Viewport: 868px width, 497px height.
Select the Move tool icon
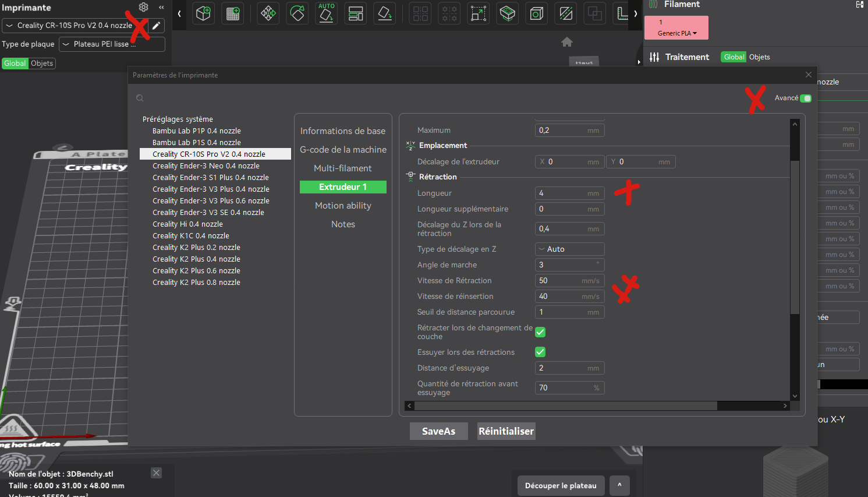(x=268, y=13)
